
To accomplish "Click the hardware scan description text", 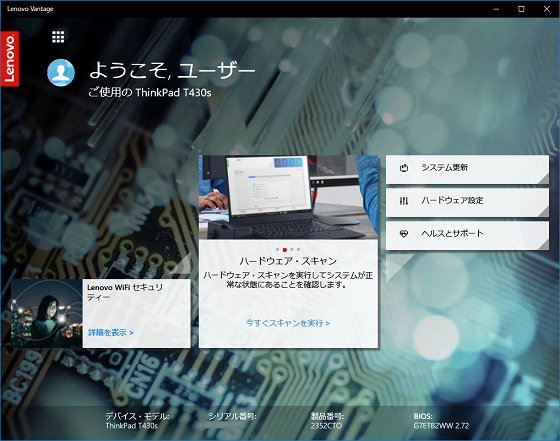I will pyautogui.click(x=288, y=280).
